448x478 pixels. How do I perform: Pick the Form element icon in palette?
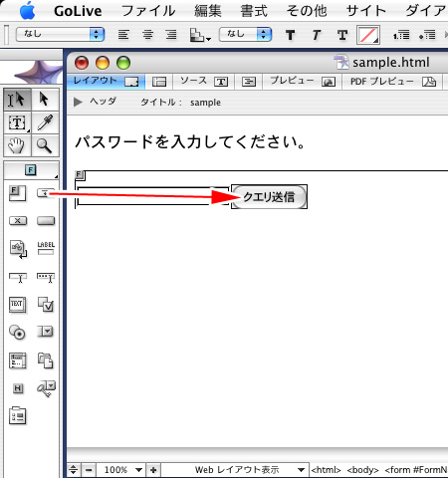pyautogui.click(x=18, y=193)
